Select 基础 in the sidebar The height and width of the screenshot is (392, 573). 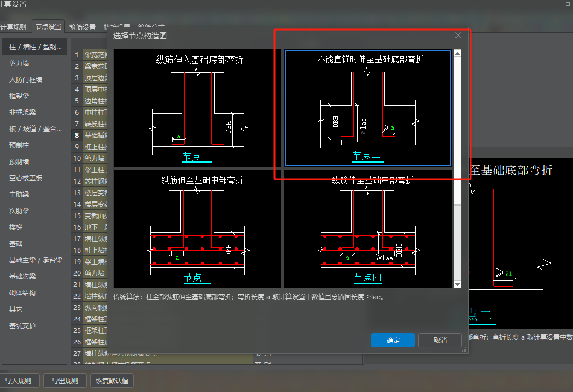click(x=35, y=244)
